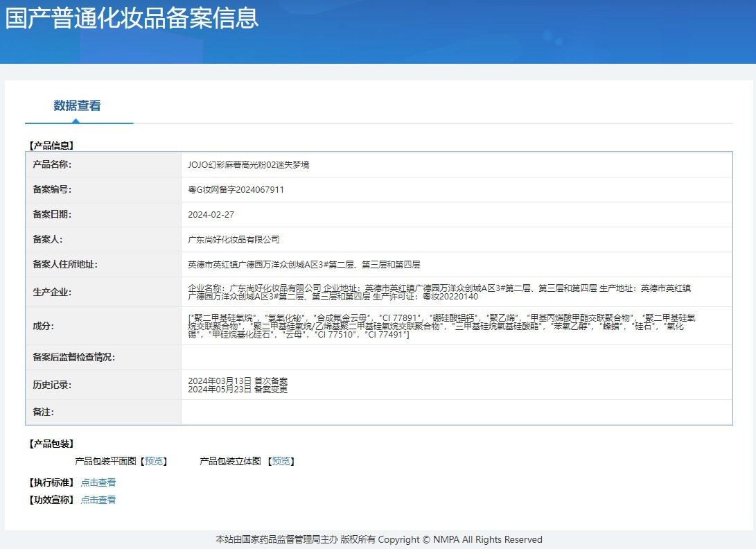Select filing number 粤G妆网备字2024067911

pos(236,190)
